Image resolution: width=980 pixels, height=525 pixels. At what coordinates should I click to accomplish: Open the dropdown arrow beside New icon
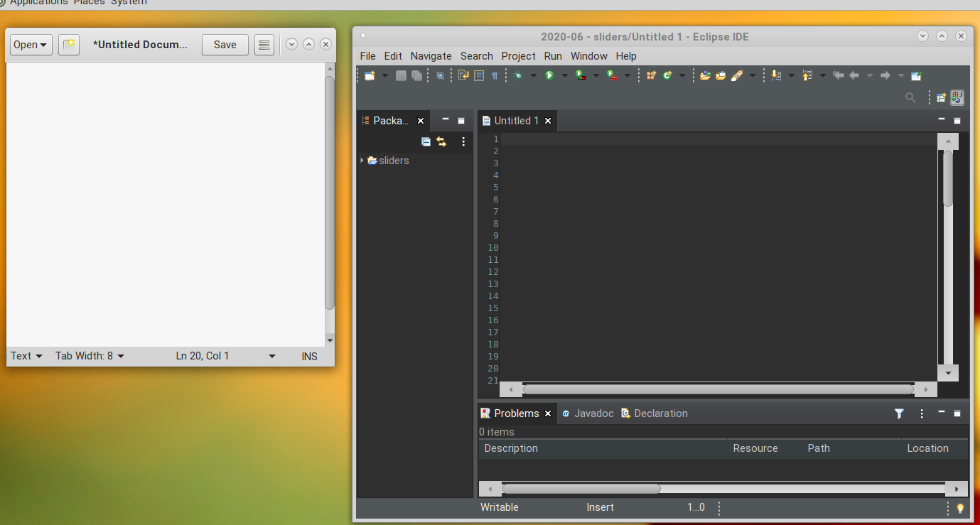385,75
